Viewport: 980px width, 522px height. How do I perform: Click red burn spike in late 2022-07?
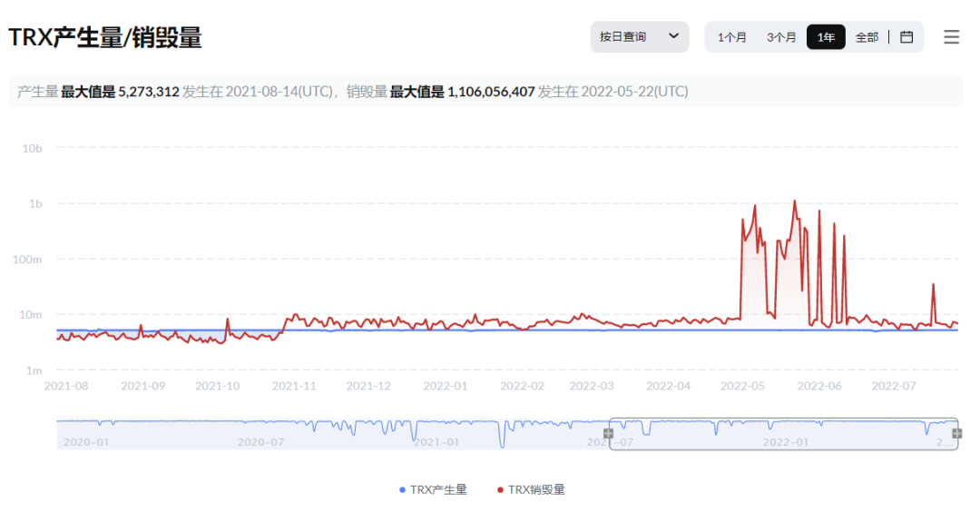coord(933,285)
